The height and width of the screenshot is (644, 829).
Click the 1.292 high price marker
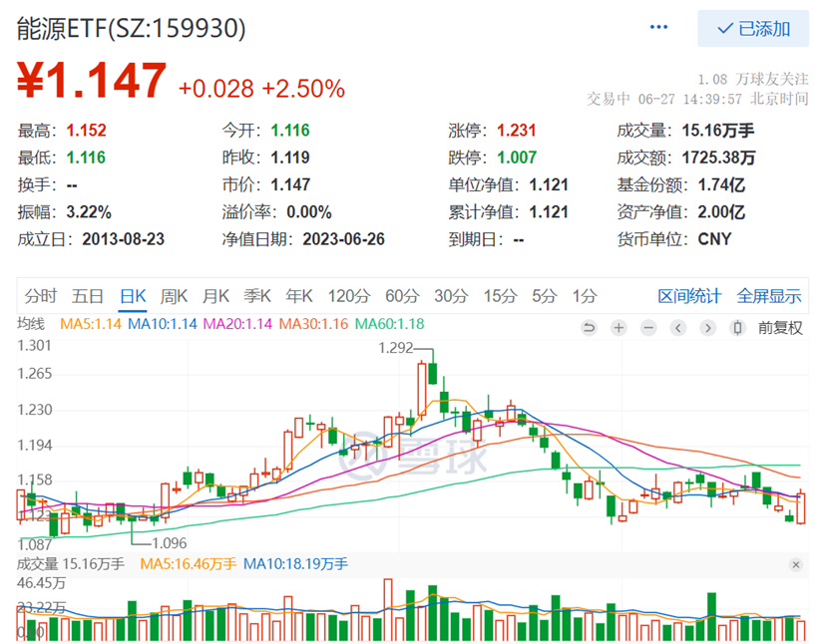(x=396, y=348)
